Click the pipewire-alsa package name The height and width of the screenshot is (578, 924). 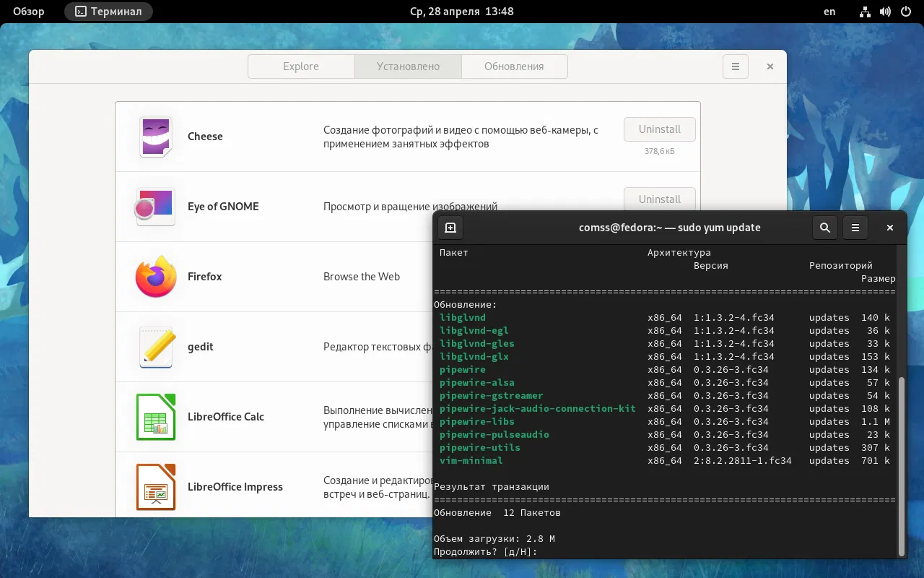[477, 383]
